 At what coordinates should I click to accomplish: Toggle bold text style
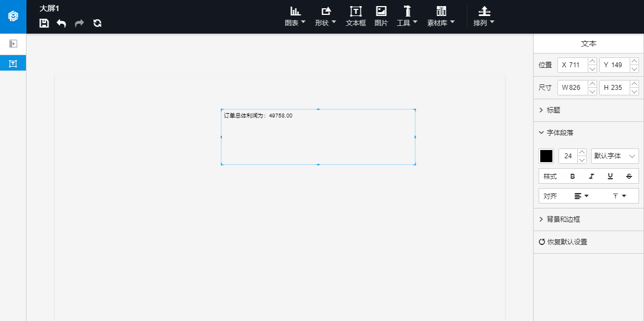coord(572,176)
